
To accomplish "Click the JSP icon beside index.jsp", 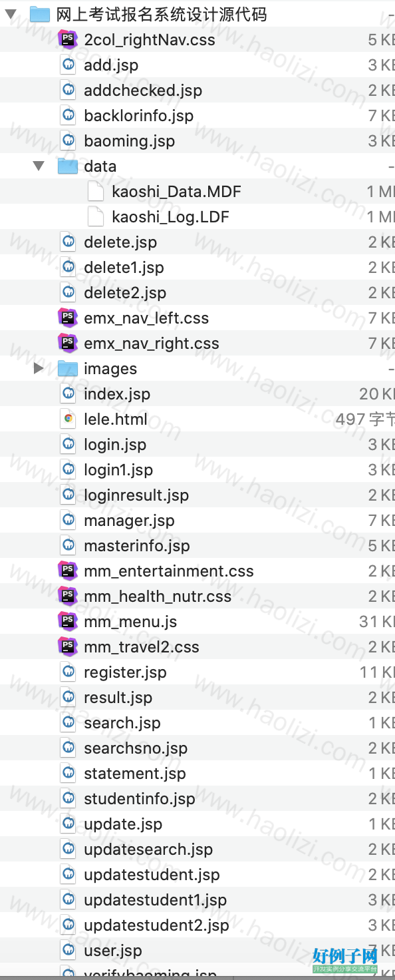I will 68,394.
